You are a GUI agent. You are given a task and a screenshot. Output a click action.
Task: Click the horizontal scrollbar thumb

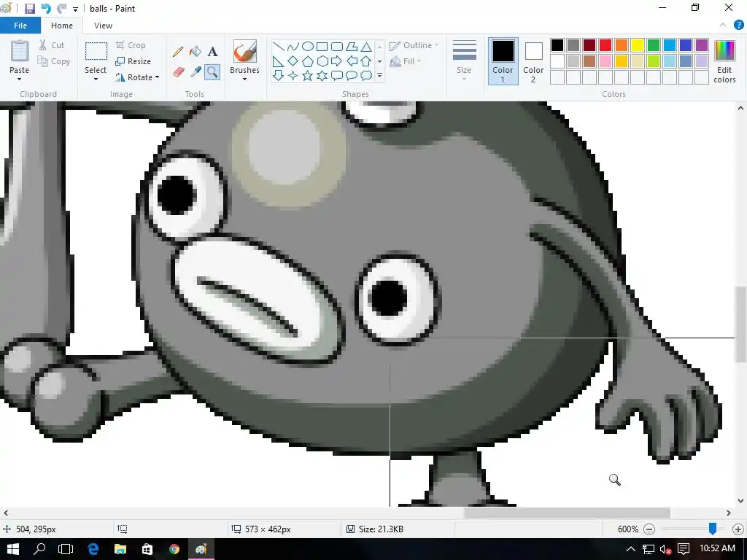(x=567, y=513)
